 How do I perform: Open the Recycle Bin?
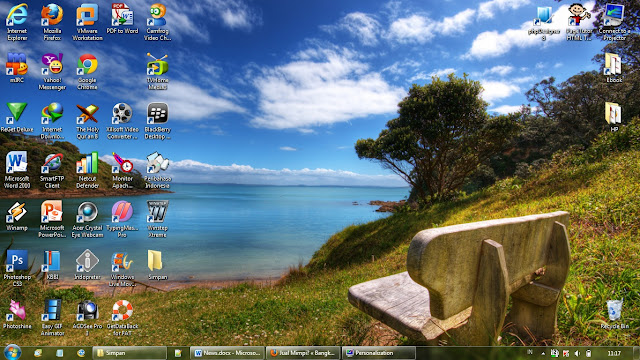tap(614, 314)
